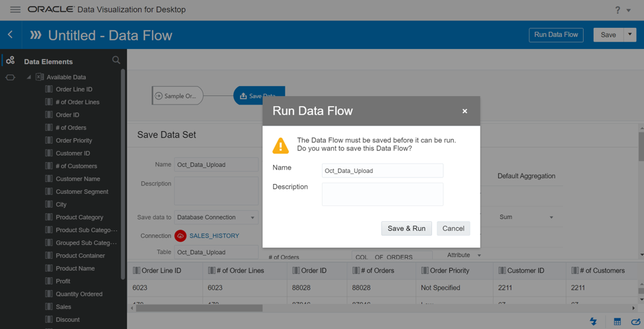644x329 pixels.
Task: Select the Save Data step node
Action: pyautogui.click(x=259, y=95)
